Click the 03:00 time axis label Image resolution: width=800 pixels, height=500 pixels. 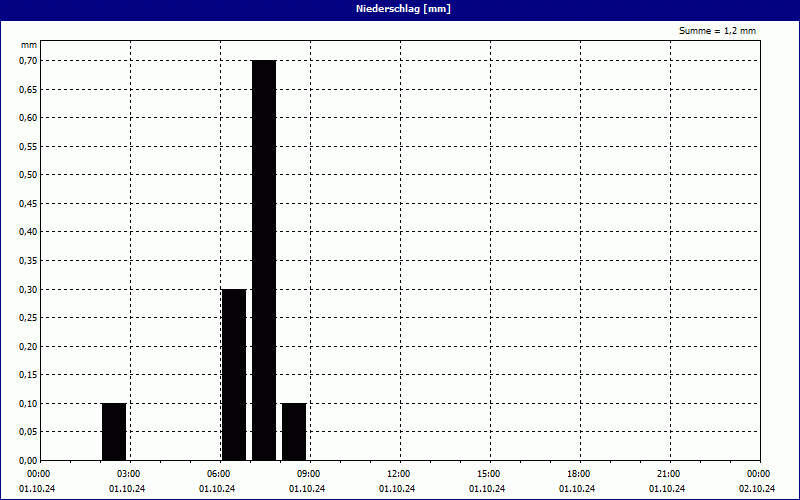[x=128, y=474]
